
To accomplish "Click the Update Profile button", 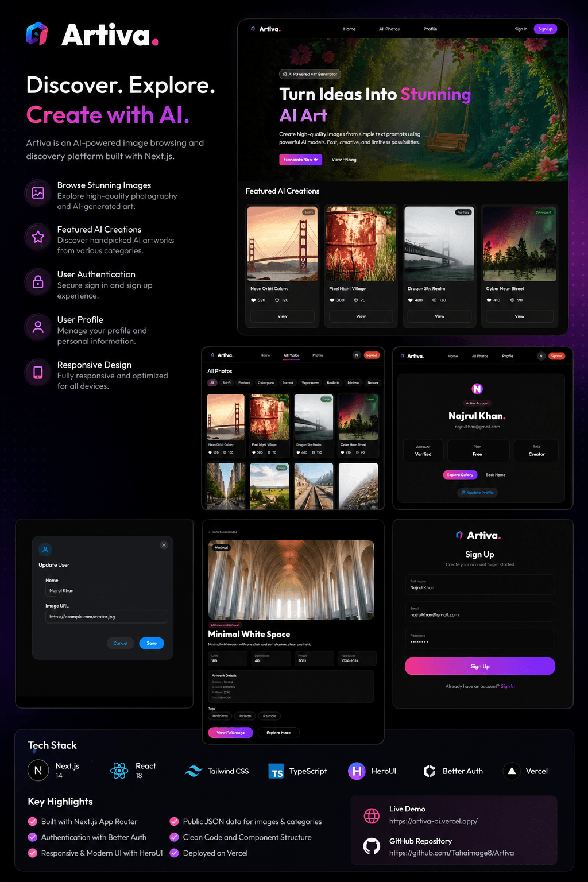I will tap(477, 493).
